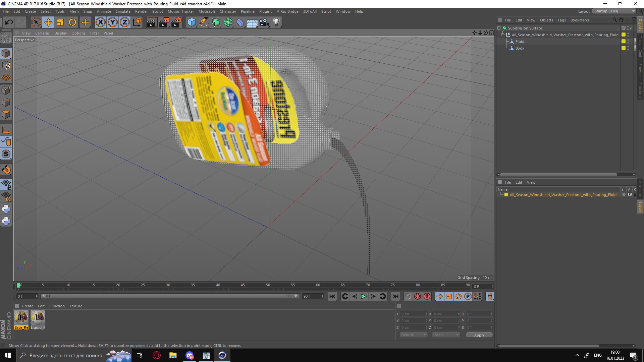Screen dimensions: 644x362
Task: Open the MoGraph menu
Action: (207, 11)
